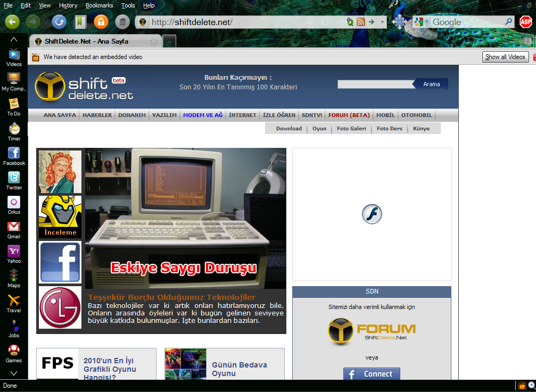Open the Günün Bedava Oyunu article link
536x392 pixels.
240,369
